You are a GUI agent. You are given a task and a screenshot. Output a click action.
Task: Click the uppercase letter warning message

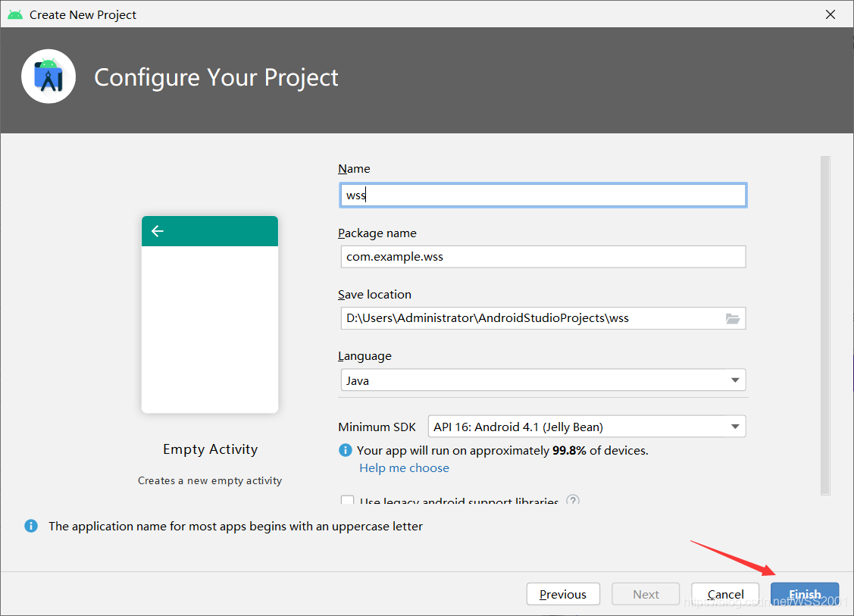coord(235,526)
